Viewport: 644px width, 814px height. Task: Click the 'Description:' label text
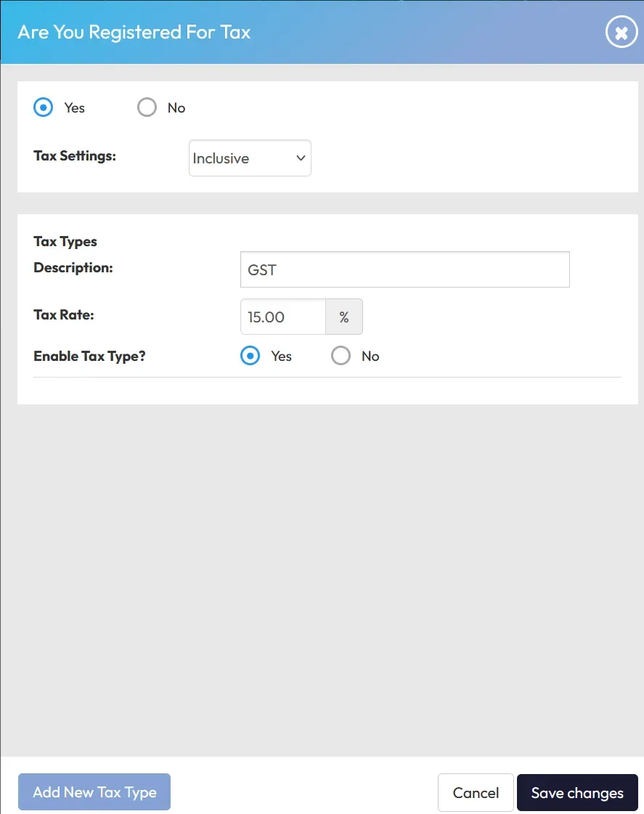click(73, 267)
